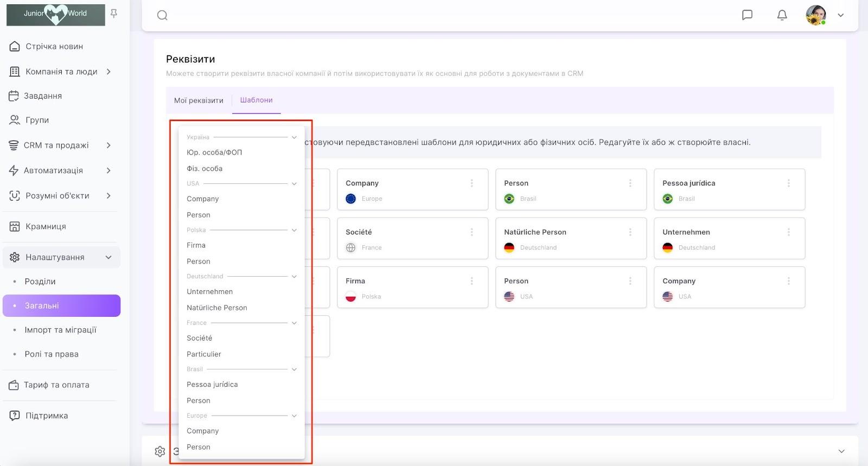Image resolution: width=868 pixels, height=466 pixels.
Task: Open the three-dot menu on Company USA card
Action: pos(789,281)
